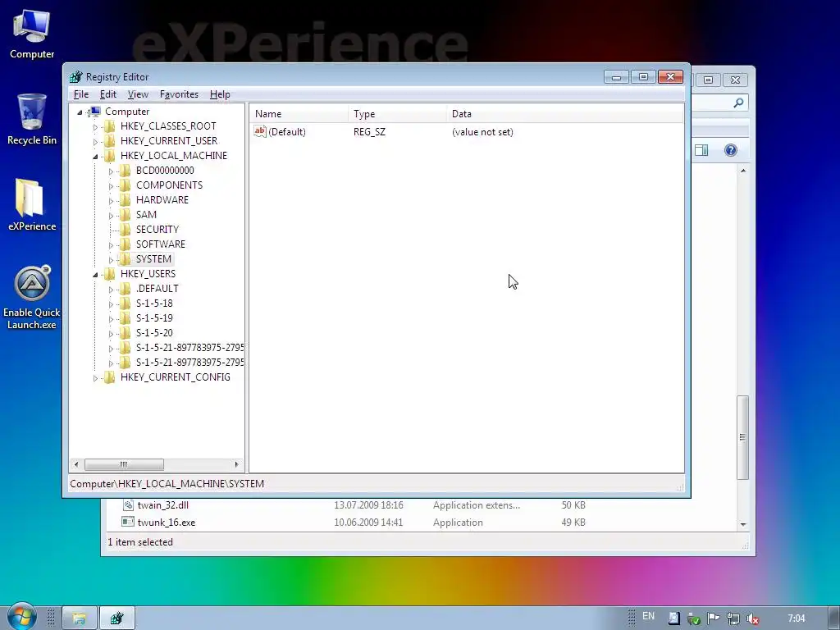Click the twunk_16.exe file name
Image resolution: width=840 pixels, height=630 pixels.
click(x=166, y=523)
